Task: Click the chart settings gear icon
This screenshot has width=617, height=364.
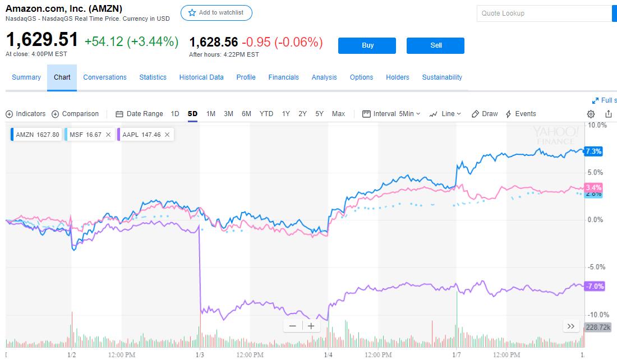Action: (x=591, y=114)
